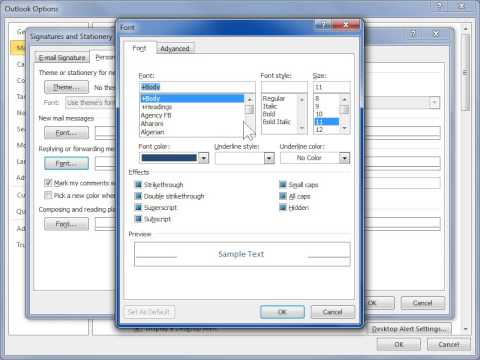Click the Size input field showing 11

332,87
